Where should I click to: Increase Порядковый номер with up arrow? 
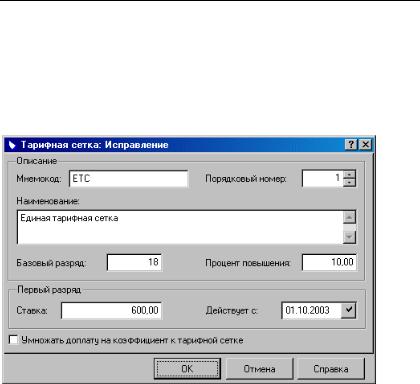(349, 174)
